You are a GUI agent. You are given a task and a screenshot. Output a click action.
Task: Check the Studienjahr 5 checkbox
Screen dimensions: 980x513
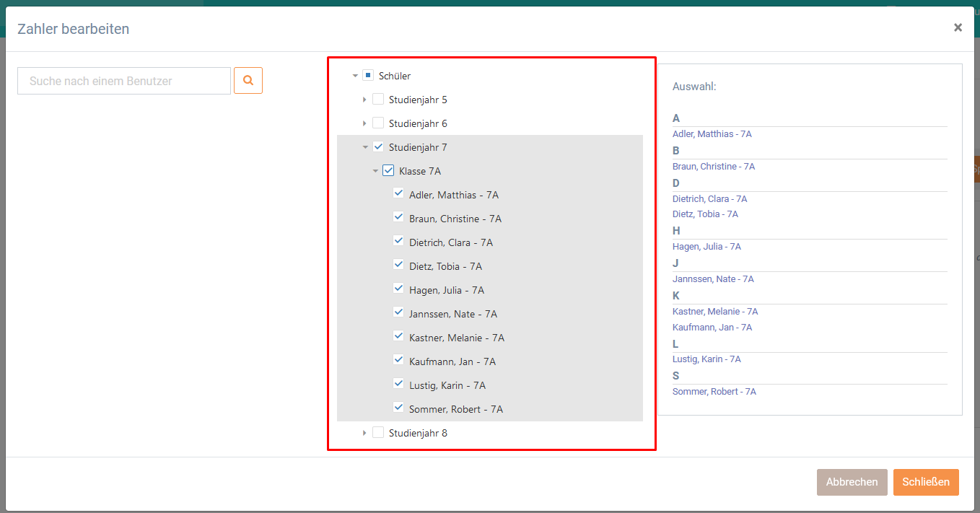pyautogui.click(x=378, y=99)
